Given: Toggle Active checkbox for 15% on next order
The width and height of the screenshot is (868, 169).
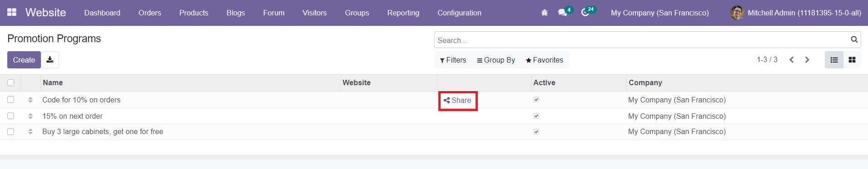Looking at the screenshot, I should [x=536, y=116].
